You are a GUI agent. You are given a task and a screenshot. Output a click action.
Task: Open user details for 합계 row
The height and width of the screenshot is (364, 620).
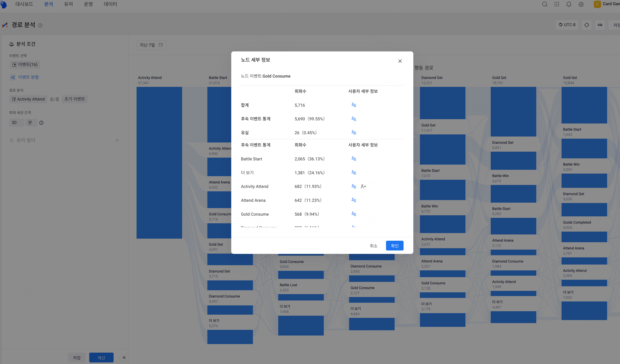(x=354, y=105)
